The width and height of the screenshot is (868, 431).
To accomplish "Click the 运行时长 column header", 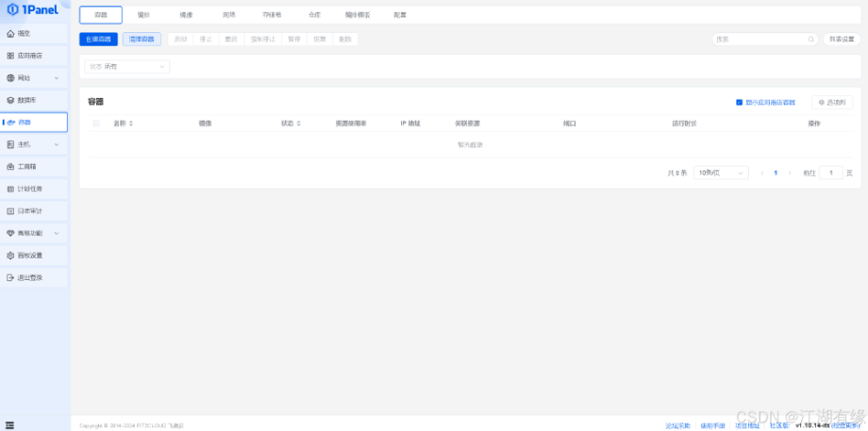I will point(684,124).
